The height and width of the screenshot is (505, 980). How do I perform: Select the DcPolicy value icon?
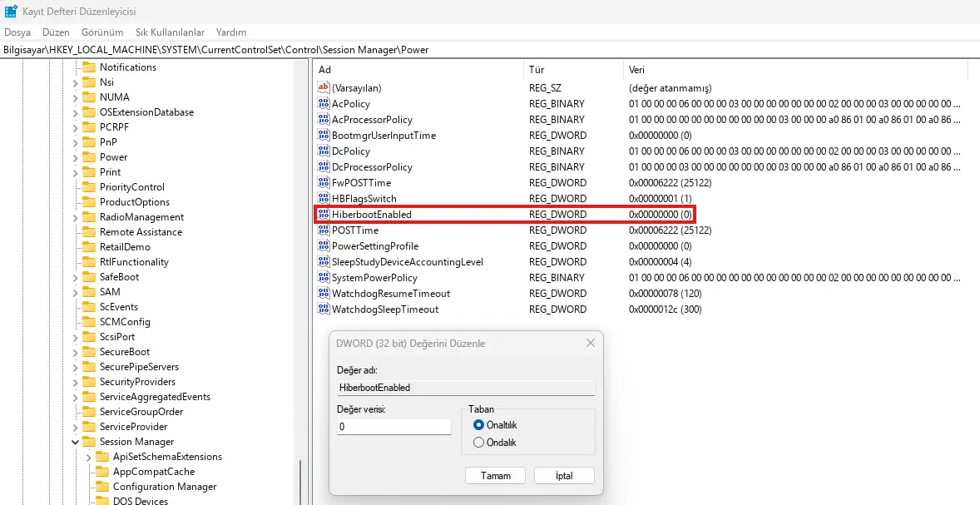point(323,151)
